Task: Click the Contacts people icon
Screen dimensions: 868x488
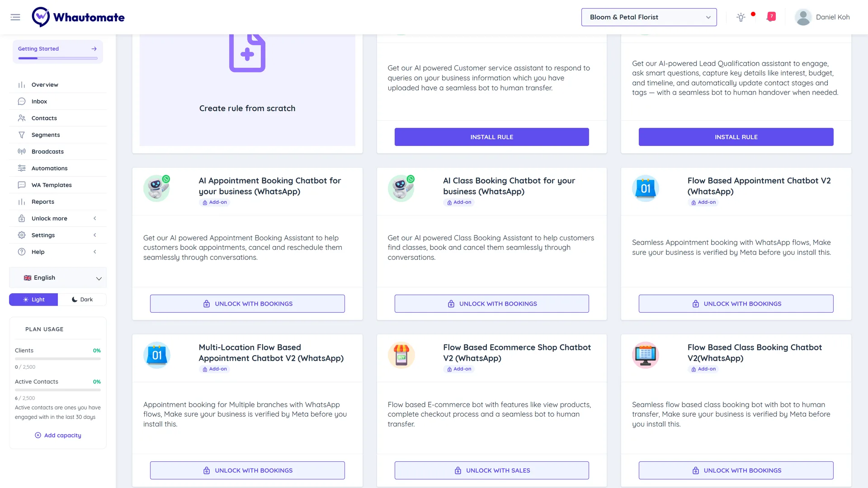Action: pos(22,118)
